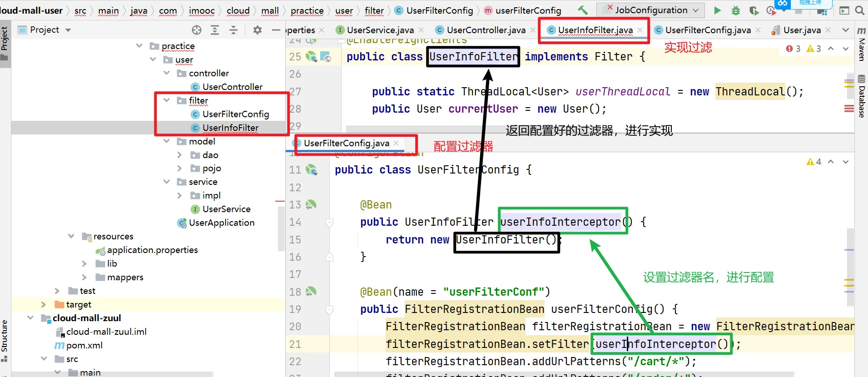Click the red error stripe mark on the editor scrollbar
The image size is (868, 377).
point(848,109)
